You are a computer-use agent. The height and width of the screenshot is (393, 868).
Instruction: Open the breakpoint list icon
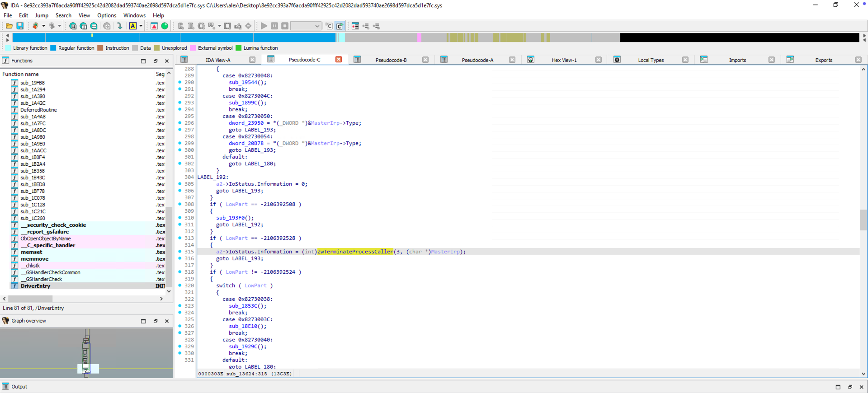tap(355, 26)
